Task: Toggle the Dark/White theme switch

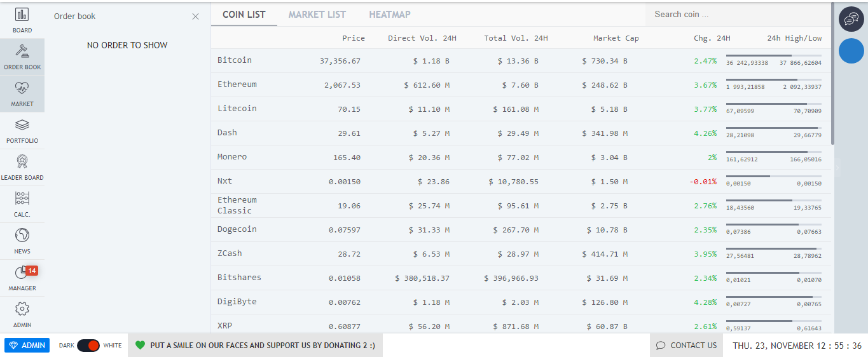Action: point(88,346)
